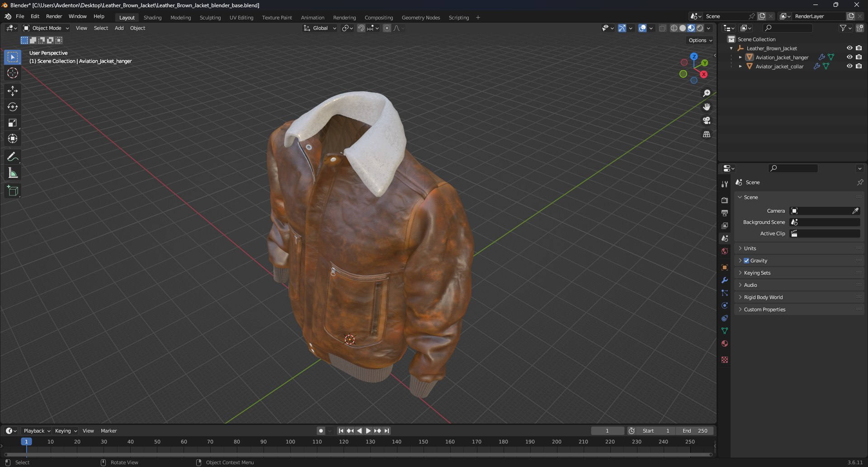The image size is (868, 467).
Task: Open the View Layer properties tab
Action: tap(725, 225)
